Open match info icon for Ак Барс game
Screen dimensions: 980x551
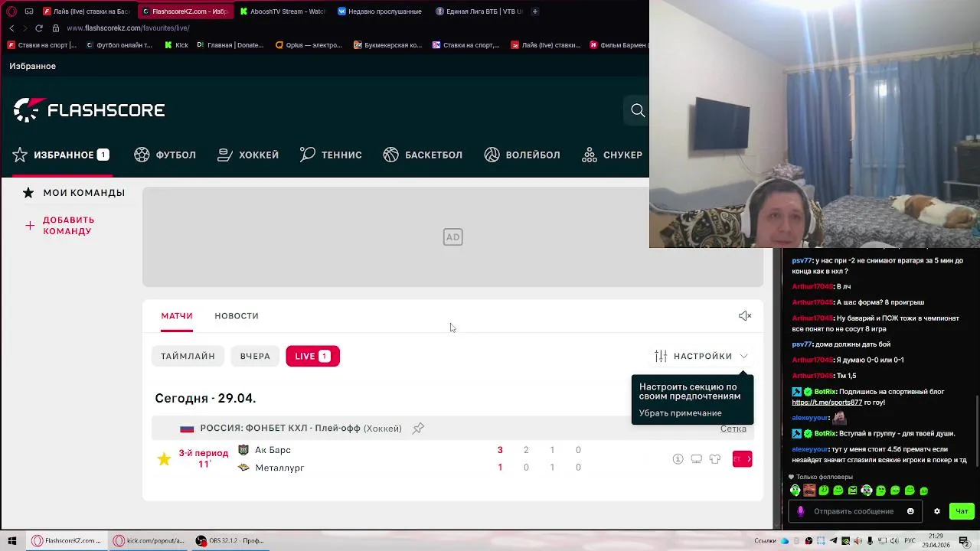[x=678, y=459]
